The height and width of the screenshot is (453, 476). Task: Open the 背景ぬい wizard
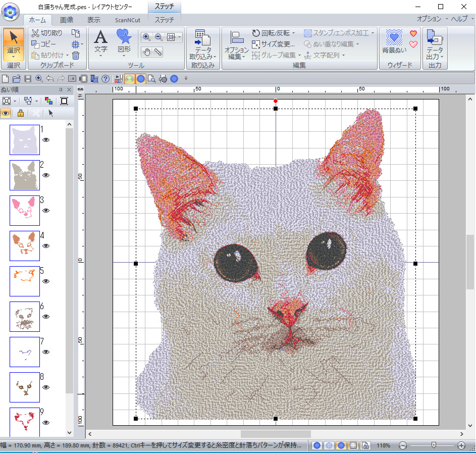point(394,41)
